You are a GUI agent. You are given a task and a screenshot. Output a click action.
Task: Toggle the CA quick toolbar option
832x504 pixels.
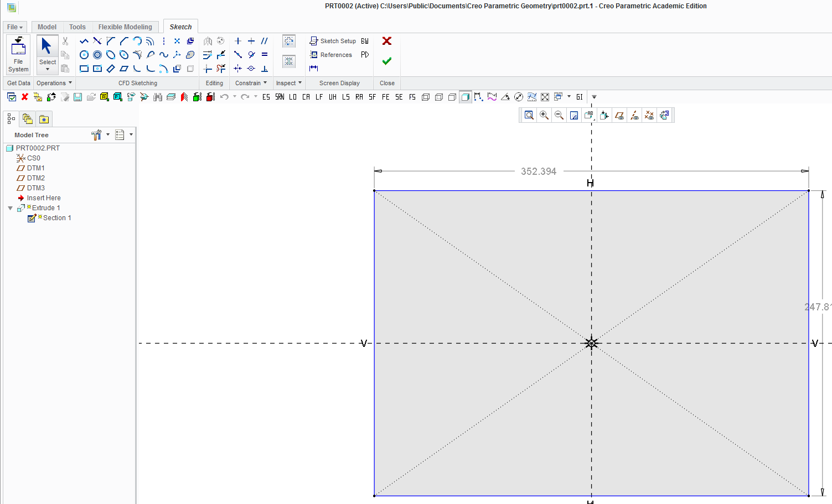pos(306,97)
